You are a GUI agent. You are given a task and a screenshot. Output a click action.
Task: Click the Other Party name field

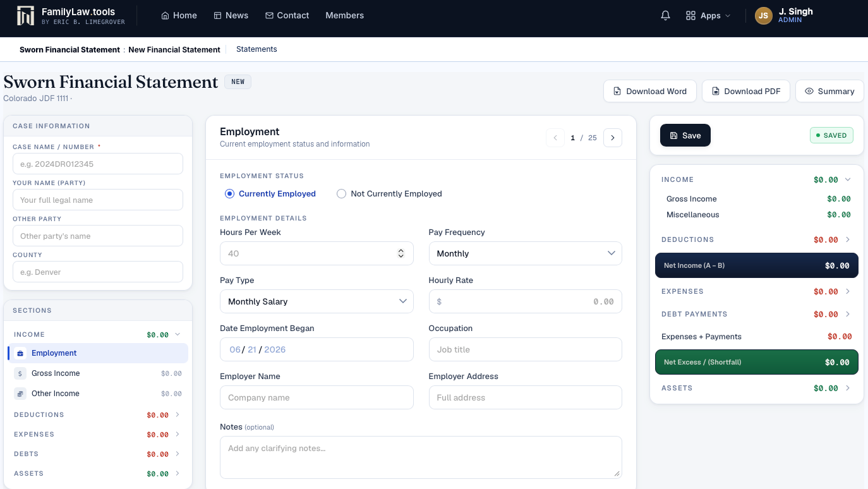click(98, 236)
